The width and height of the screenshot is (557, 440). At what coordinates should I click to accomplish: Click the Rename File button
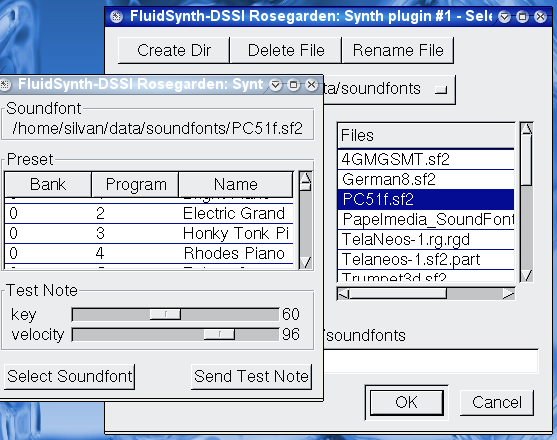click(x=398, y=50)
